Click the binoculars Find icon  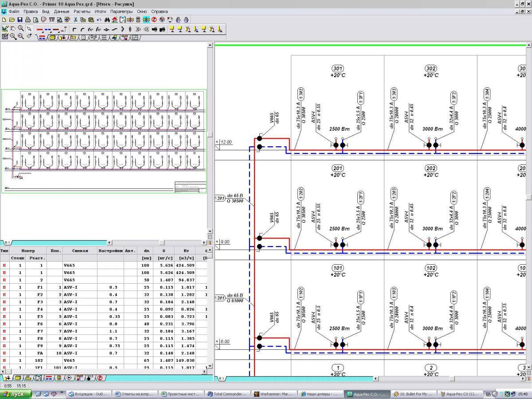click(x=107, y=20)
